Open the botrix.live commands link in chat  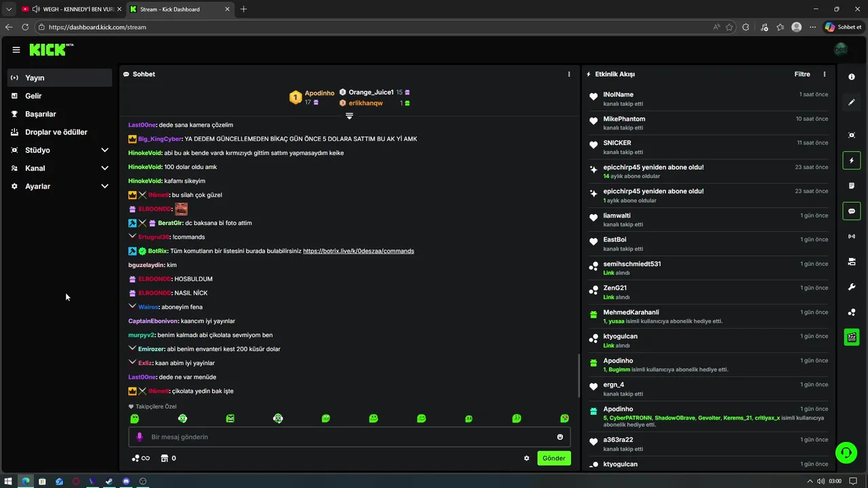click(x=358, y=251)
